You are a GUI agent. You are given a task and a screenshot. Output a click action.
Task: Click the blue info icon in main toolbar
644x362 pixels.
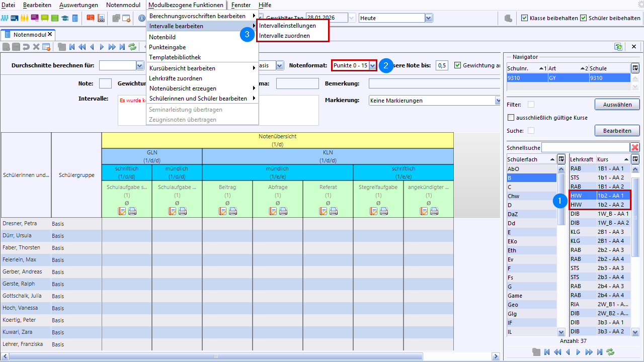coord(141,18)
